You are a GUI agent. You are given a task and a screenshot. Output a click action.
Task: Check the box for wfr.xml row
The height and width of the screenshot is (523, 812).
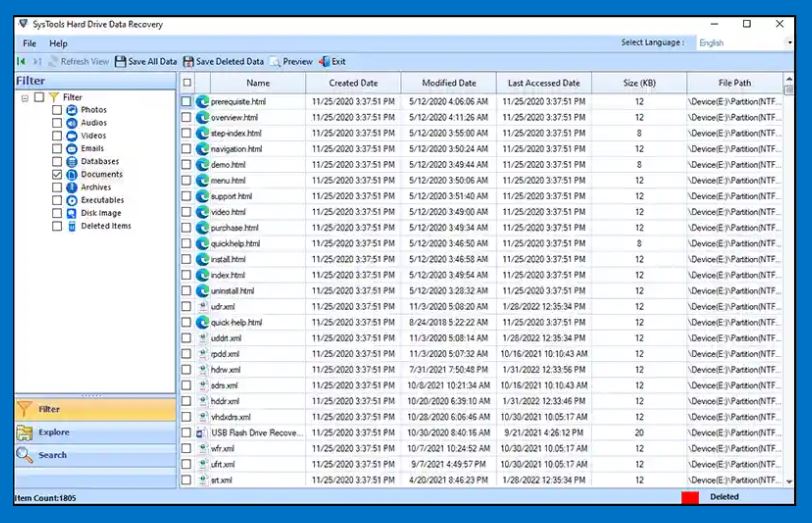click(x=186, y=448)
